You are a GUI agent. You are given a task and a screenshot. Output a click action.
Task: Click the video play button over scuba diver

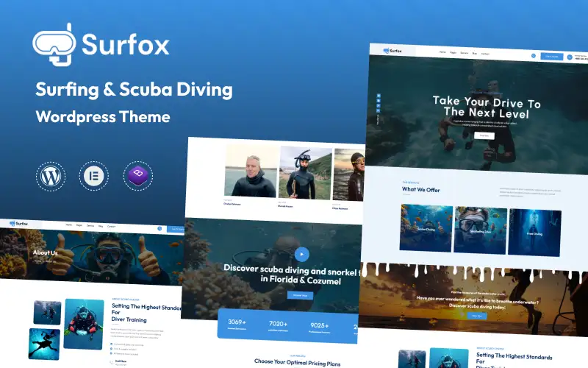[x=301, y=254]
